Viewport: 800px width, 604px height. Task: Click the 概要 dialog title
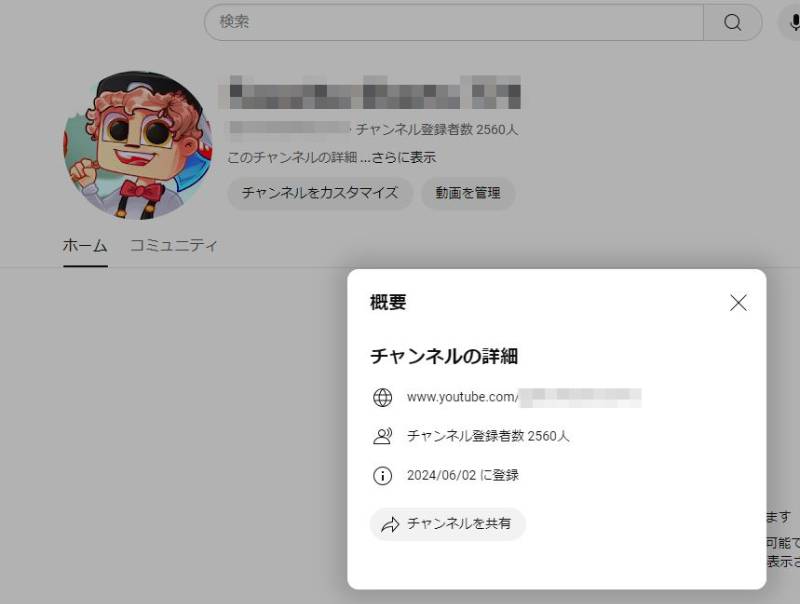[388, 303]
